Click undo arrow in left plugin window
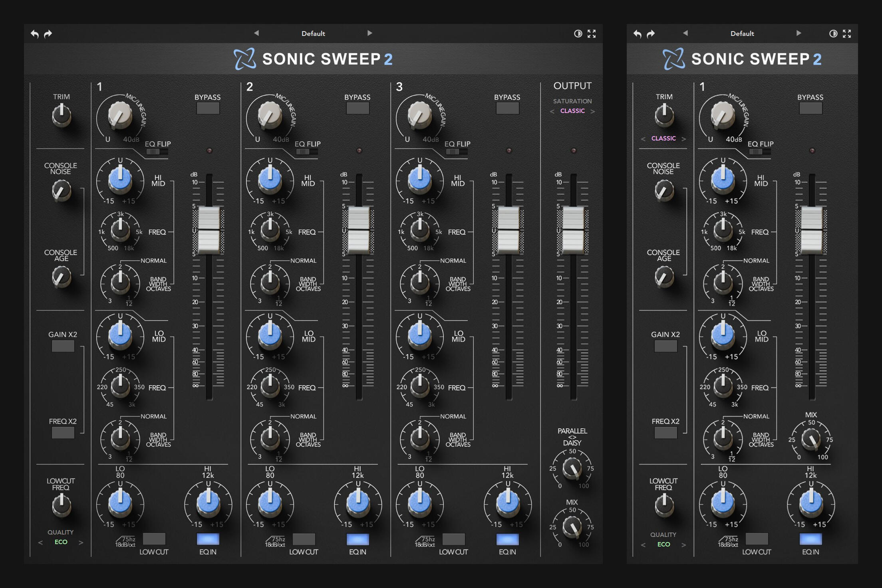This screenshot has width=882, height=588. point(35,34)
